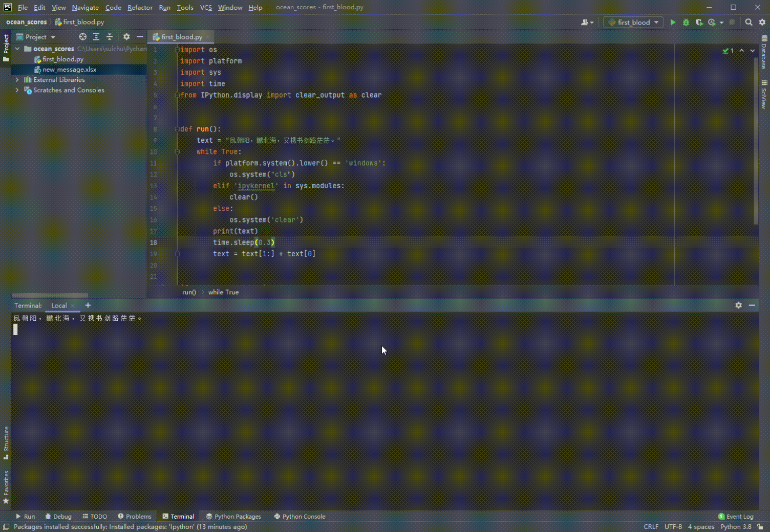
Task: Select new_message.xlsx in the project tree
Action: pos(70,69)
